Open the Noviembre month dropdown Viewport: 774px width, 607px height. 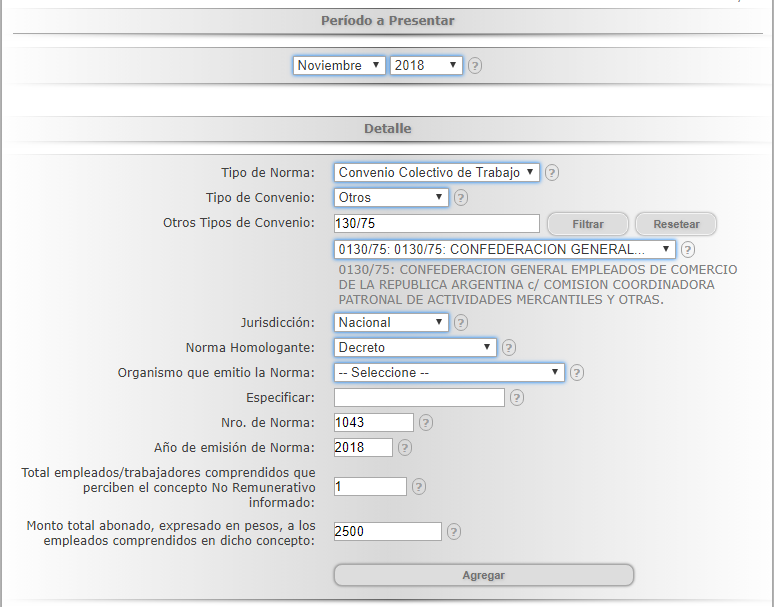pyautogui.click(x=339, y=65)
